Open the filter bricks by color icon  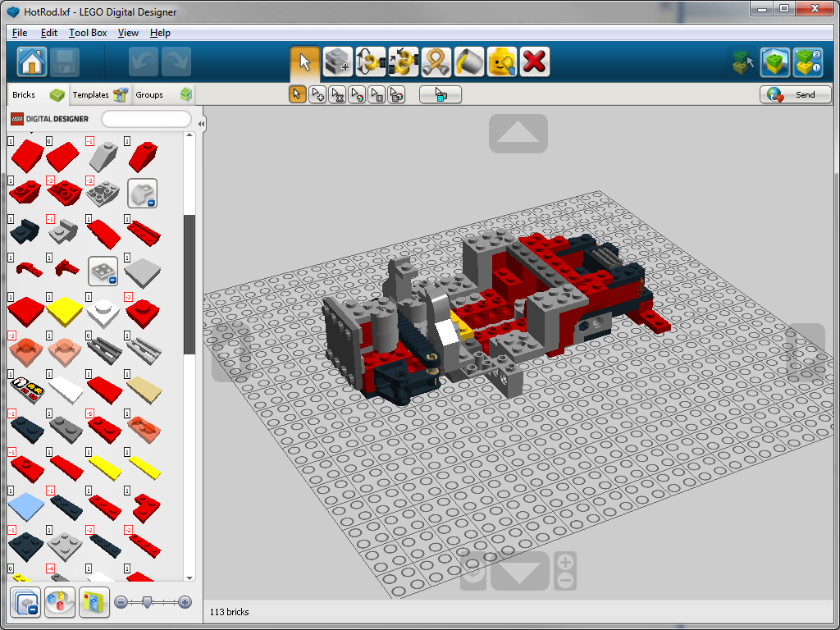(x=59, y=602)
